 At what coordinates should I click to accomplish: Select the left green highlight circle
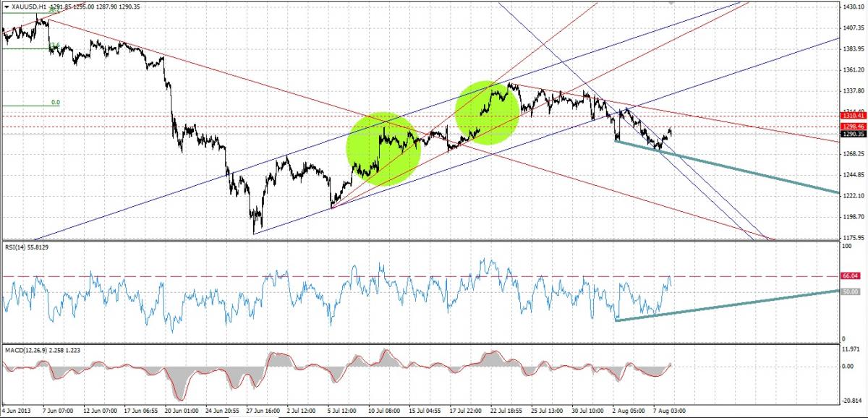point(384,149)
